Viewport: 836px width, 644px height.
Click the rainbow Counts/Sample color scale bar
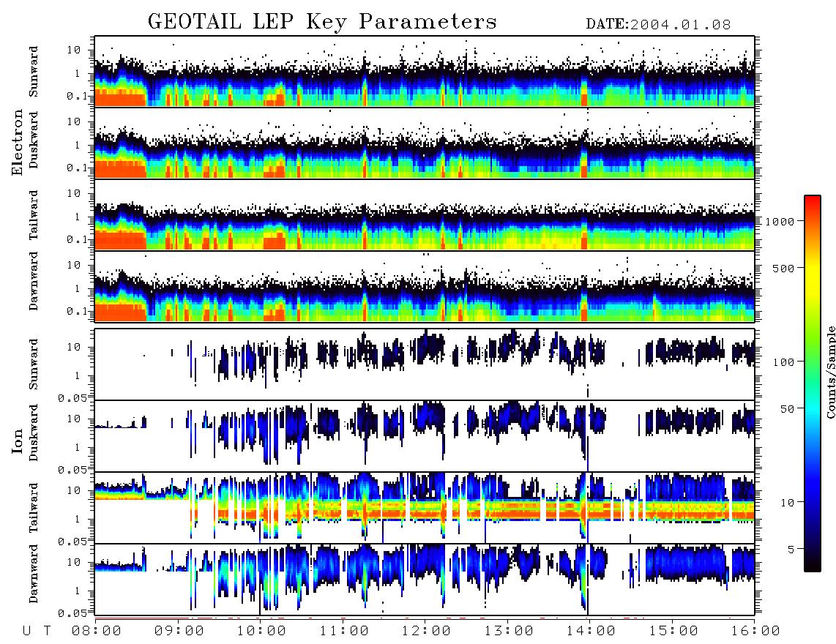[x=813, y=383]
